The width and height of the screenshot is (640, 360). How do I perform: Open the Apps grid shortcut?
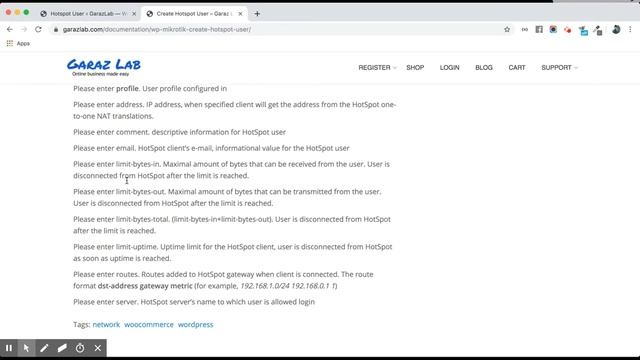[18, 43]
